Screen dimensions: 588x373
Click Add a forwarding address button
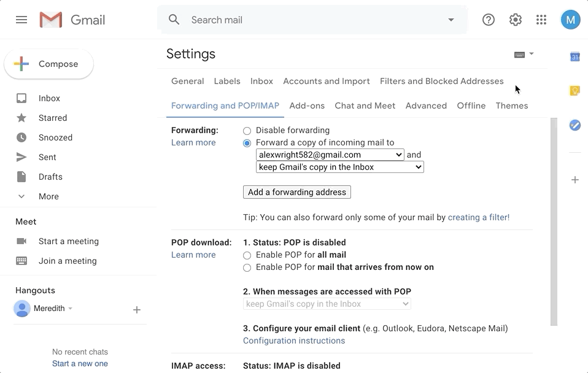(x=296, y=192)
